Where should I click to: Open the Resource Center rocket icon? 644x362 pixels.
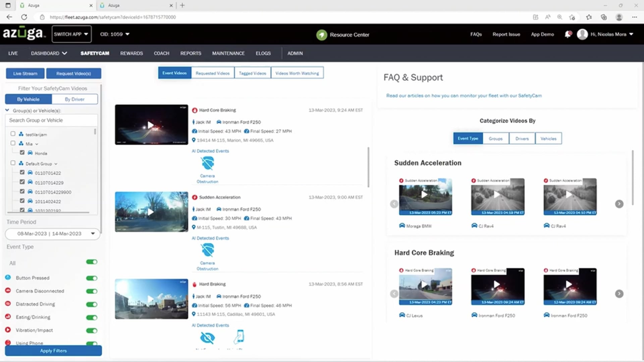pos(321,35)
